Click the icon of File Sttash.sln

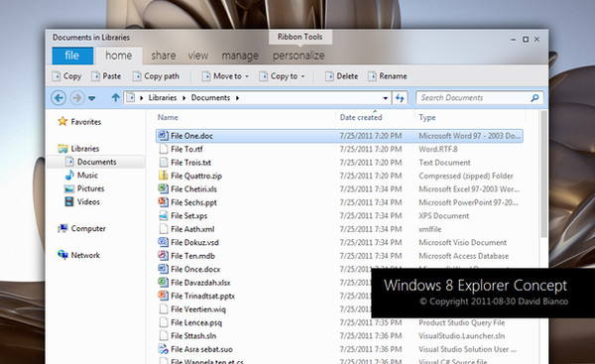click(164, 335)
